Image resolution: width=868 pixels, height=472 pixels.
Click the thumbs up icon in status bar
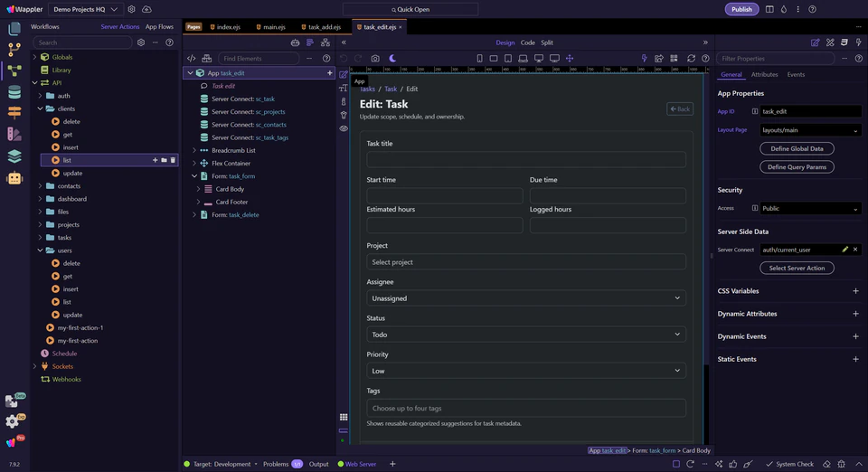click(x=733, y=464)
